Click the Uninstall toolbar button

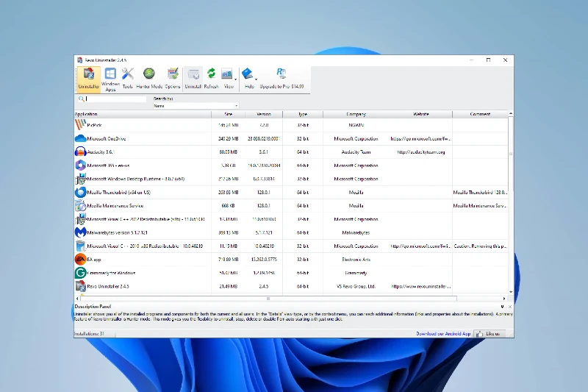pyautogui.click(x=193, y=79)
